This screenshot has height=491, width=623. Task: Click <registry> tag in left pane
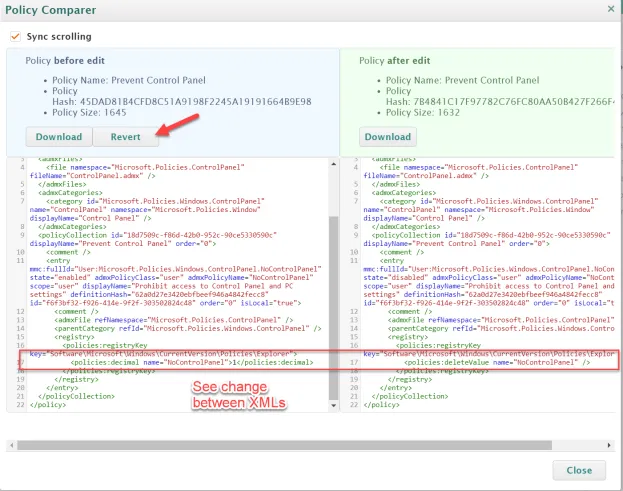pyautogui.click(x=74, y=337)
